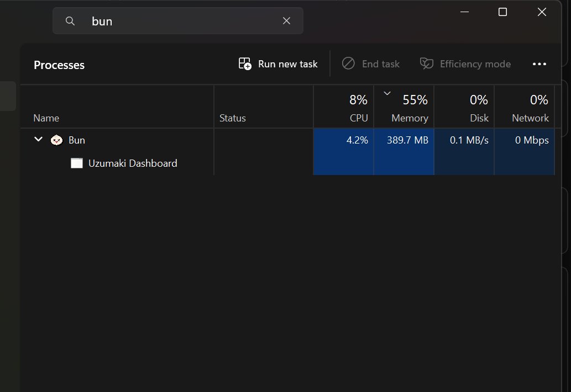This screenshot has width=571, height=392.
Task: Sort processes by Name column
Action: pyautogui.click(x=117, y=107)
